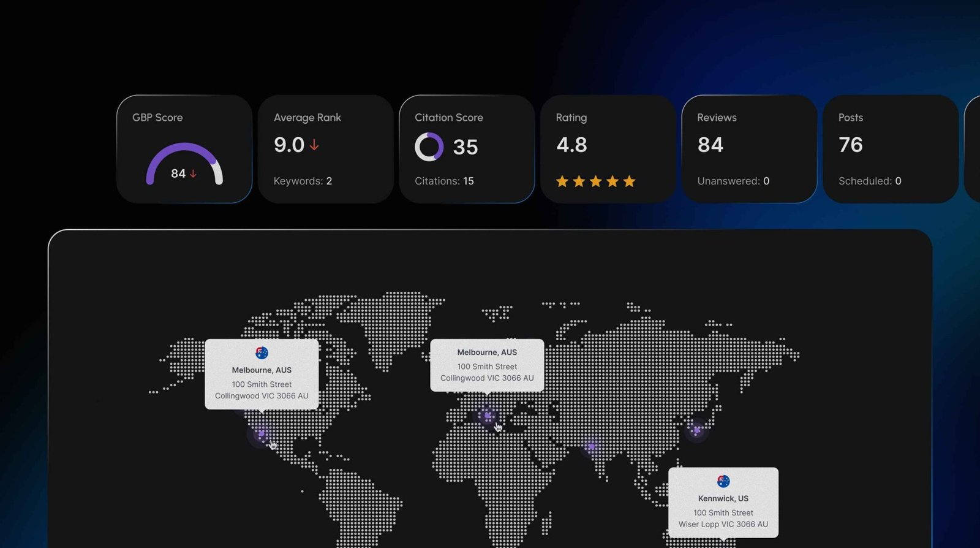Click the Citations: 15 label
Image resolution: width=980 pixels, height=548 pixels.
click(x=444, y=181)
